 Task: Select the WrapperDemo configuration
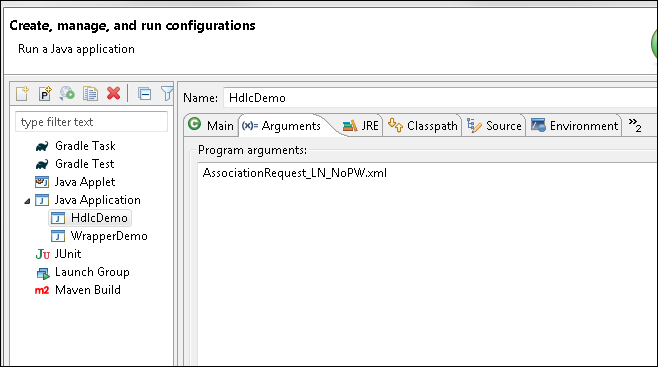tap(109, 236)
